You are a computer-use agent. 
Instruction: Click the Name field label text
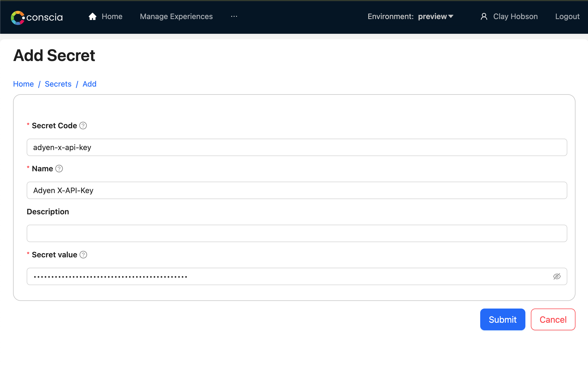(42, 169)
